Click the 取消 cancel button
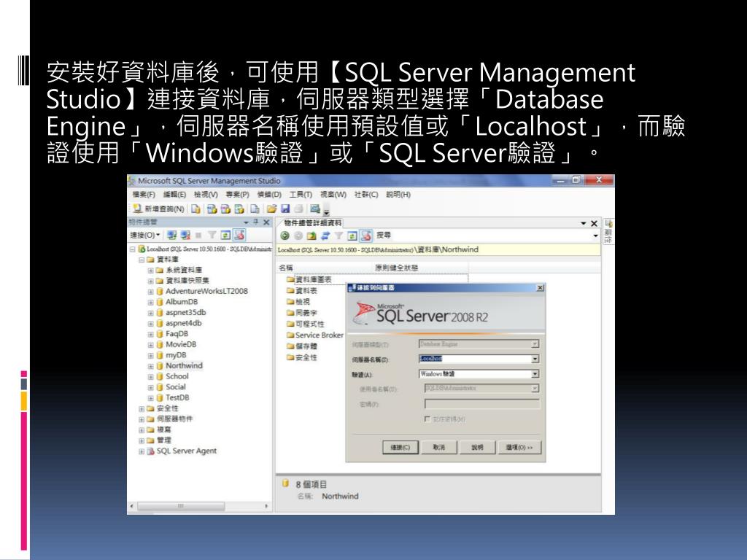The height and width of the screenshot is (560, 747). 438,447
